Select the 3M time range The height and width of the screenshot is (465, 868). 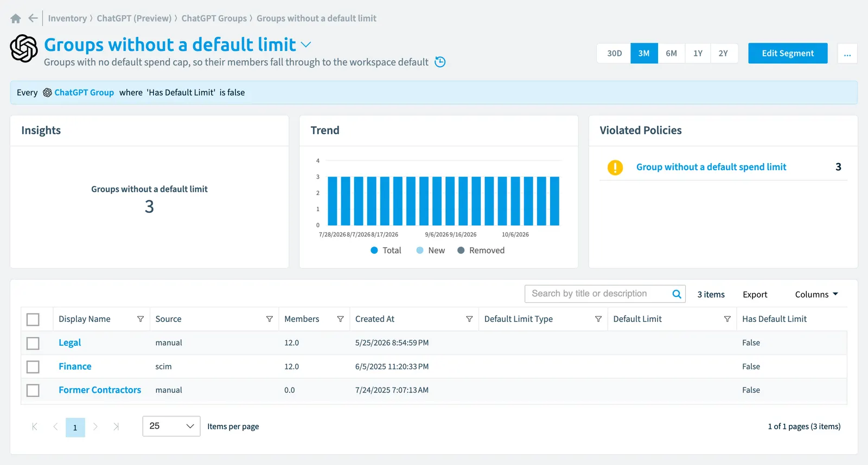(644, 54)
